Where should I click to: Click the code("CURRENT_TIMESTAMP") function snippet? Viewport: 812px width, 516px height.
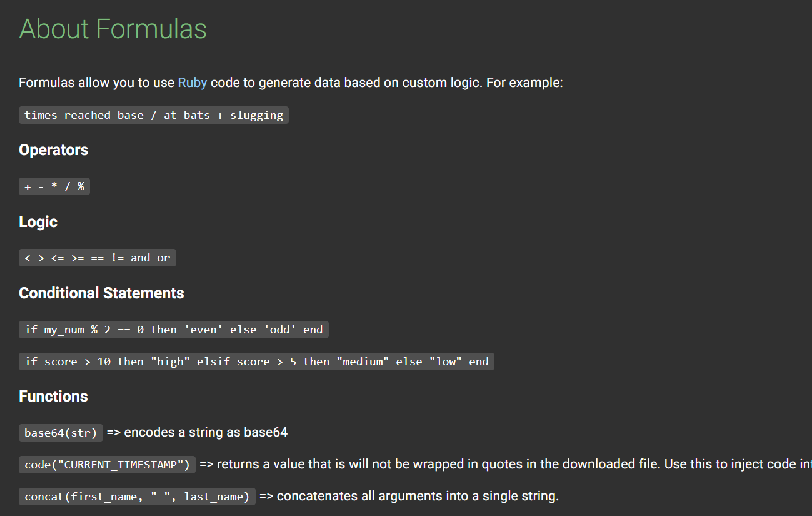[107, 465]
